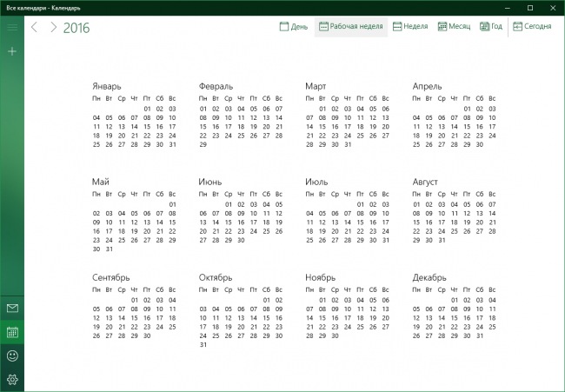Open the hamburger navigation menu
Screen dimensions: 565x392
[x=12, y=28]
